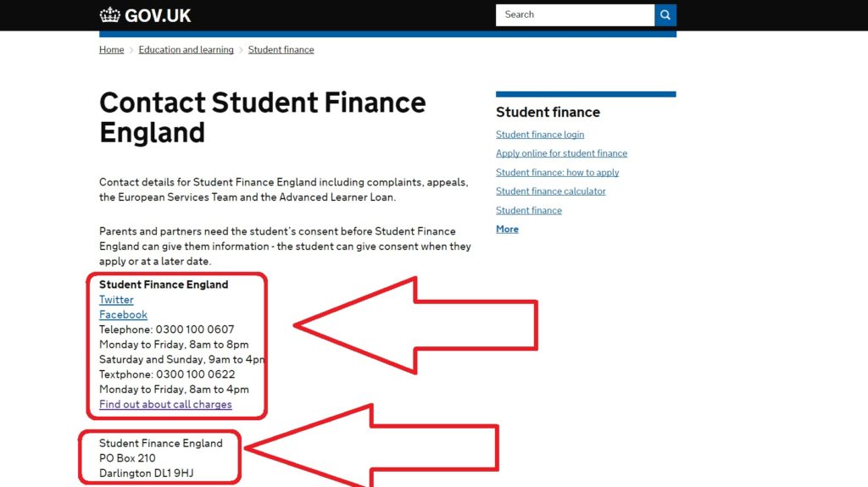This screenshot has height=487, width=868.
Task: Click Saturday and Sunday opening hours line
Action: click(x=181, y=360)
